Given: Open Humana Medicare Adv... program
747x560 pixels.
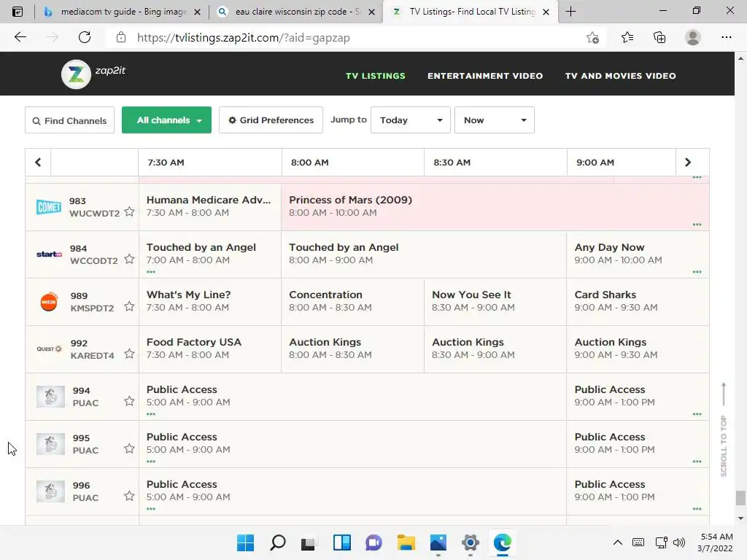Looking at the screenshot, I should 210,206.
